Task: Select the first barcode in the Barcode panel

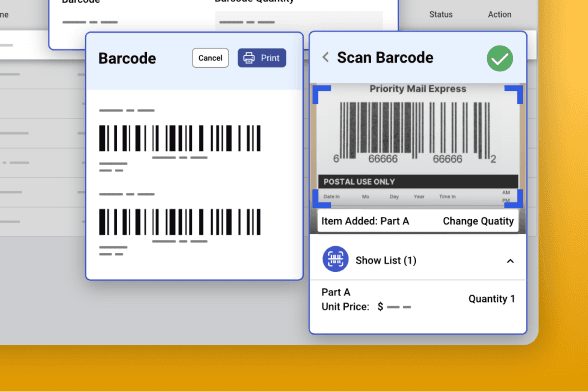Action: click(180, 138)
